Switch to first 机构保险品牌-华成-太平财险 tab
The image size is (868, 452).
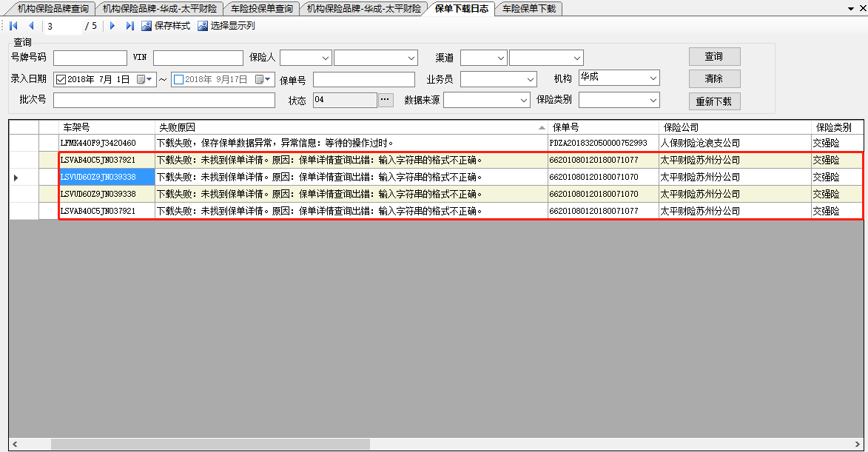click(159, 9)
